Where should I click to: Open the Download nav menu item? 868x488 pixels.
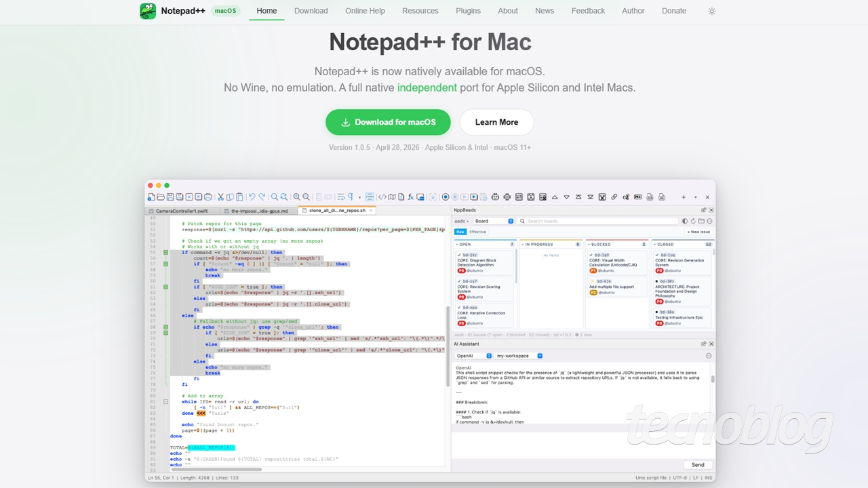click(x=311, y=11)
